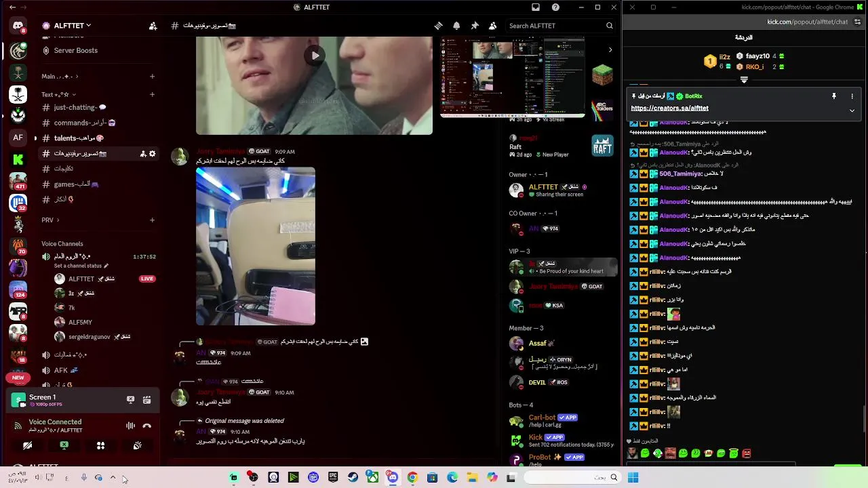Open Epic Games from the taskbar
The width and height of the screenshot is (868, 488).
333,477
